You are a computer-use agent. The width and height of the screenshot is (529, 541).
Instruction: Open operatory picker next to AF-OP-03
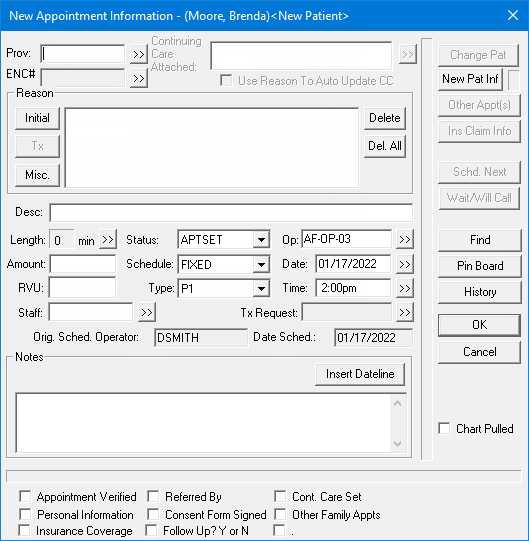[405, 239]
